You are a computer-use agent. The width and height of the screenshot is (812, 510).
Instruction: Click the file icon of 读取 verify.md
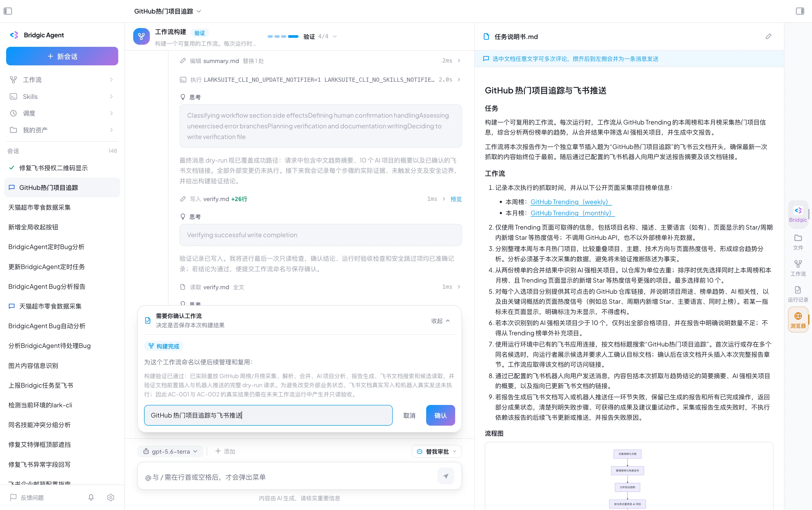183,287
